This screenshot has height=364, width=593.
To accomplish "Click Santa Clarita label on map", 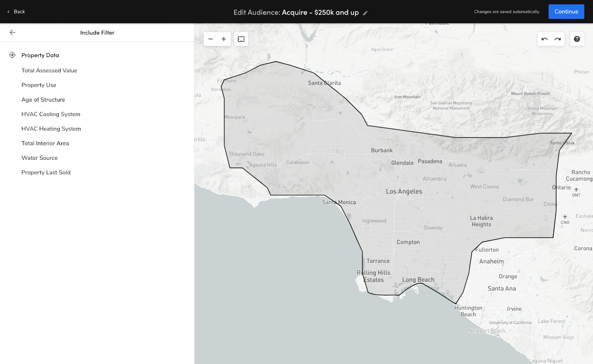I will click(x=324, y=83).
